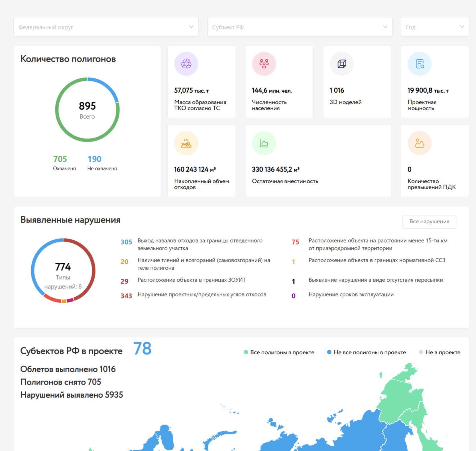Viewport: 476px width, 451px height.
Task: Click the ПДК exceedances icon
Action: pyautogui.click(x=420, y=143)
